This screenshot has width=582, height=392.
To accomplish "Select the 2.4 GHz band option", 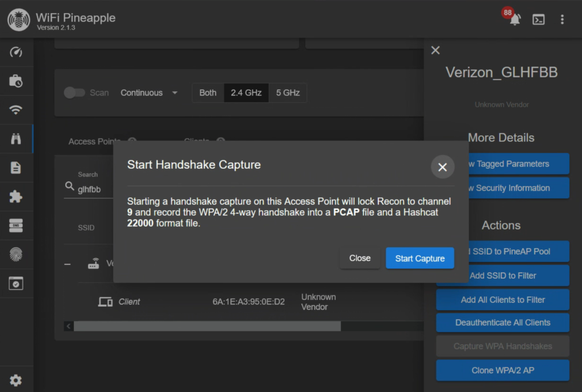I will (246, 93).
